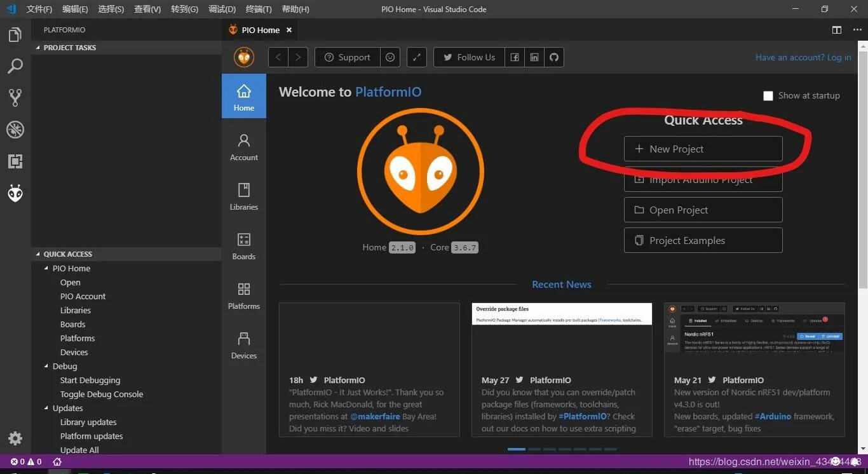Open the Facebook icon link
This screenshot has height=474, width=868.
(515, 57)
